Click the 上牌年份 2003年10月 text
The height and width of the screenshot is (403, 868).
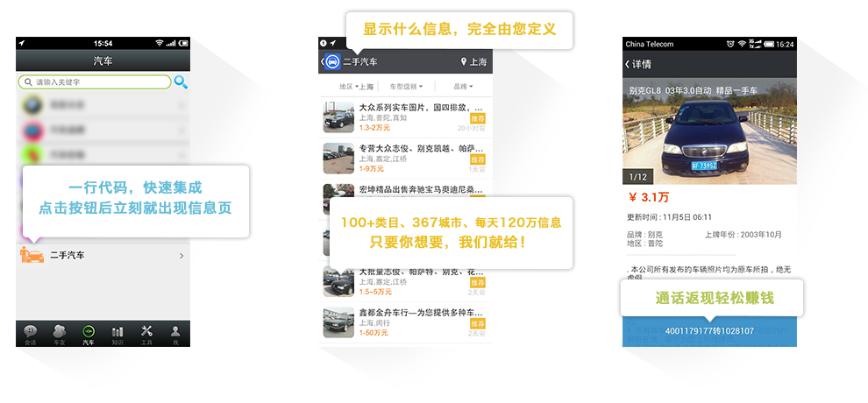tap(743, 235)
